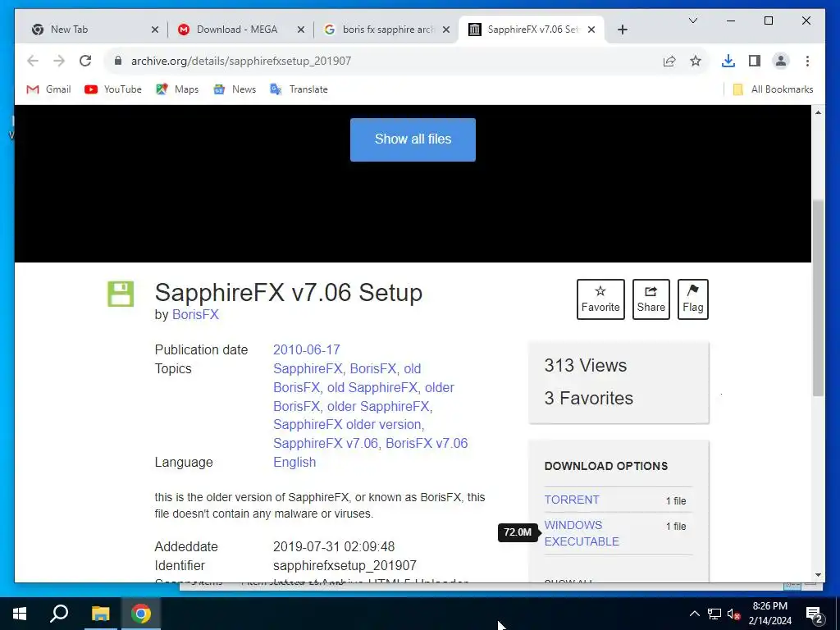
Task: Click the 3 Favorites text
Action: tap(588, 398)
